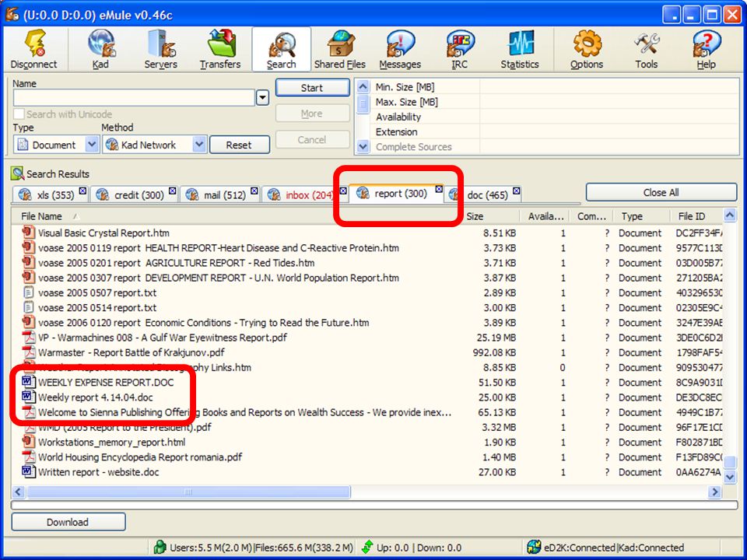Image resolution: width=747 pixels, height=560 pixels.
Task: Open the Name search history dropdown
Action: [x=262, y=98]
